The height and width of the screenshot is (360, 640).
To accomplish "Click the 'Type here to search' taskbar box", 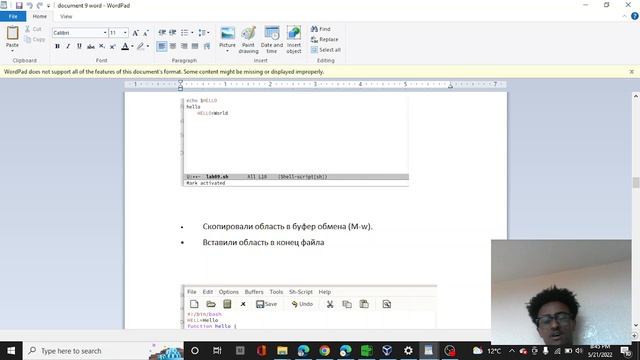I will coord(103,351).
